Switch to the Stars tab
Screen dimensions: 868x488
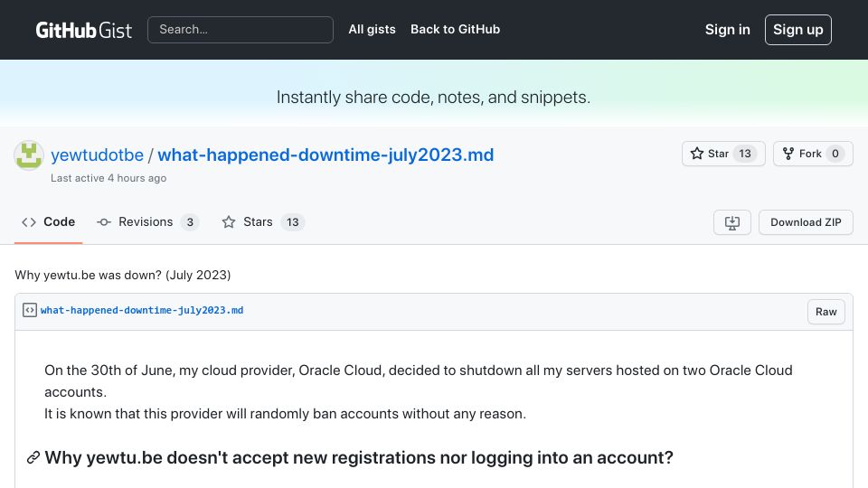click(263, 222)
